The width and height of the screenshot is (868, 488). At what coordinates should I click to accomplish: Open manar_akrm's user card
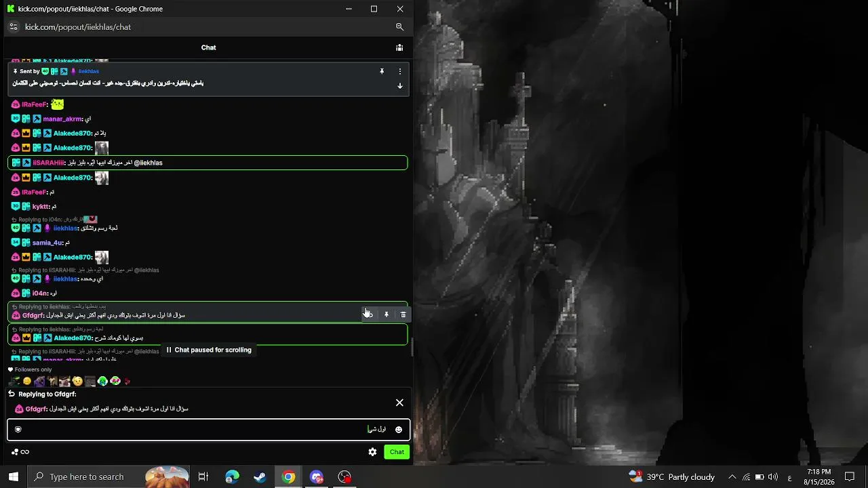[x=62, y=119]
